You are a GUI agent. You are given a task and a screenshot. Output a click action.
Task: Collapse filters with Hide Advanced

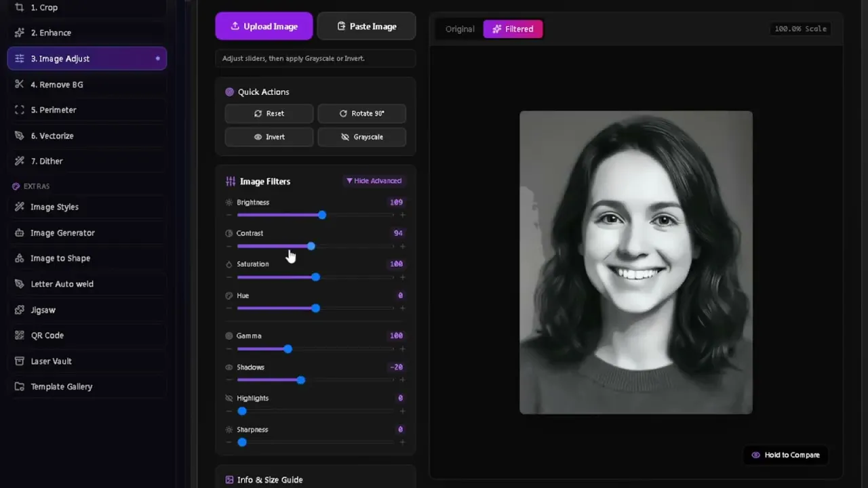point(374,181)
